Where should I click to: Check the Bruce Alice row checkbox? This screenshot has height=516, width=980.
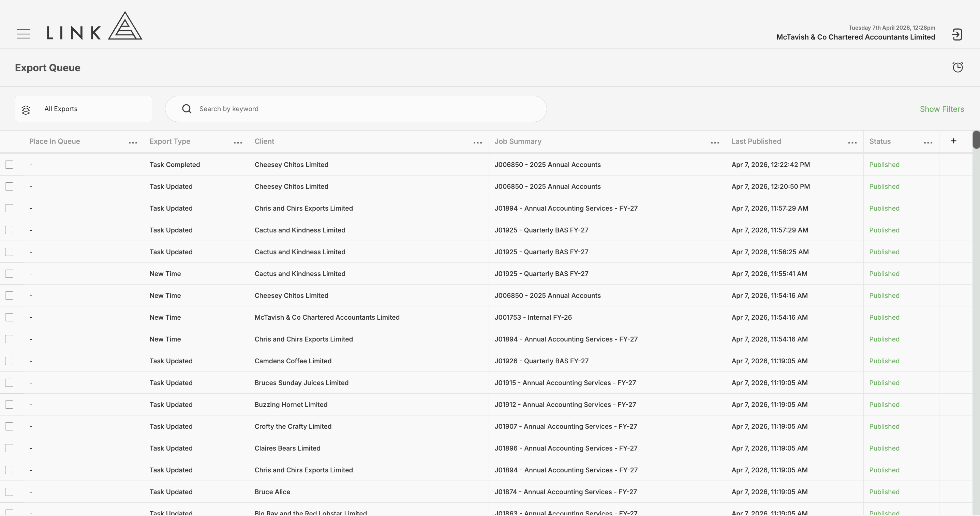(x=9, y=492)
